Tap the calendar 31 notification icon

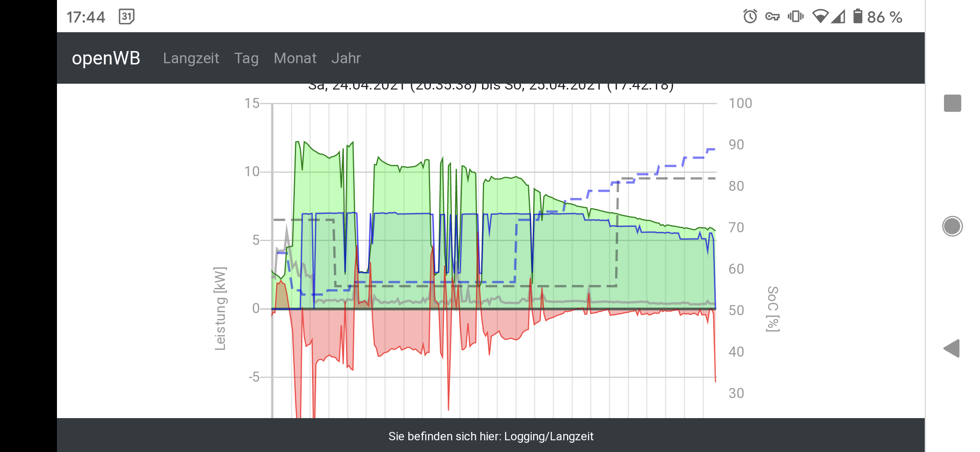coord(126,17)
